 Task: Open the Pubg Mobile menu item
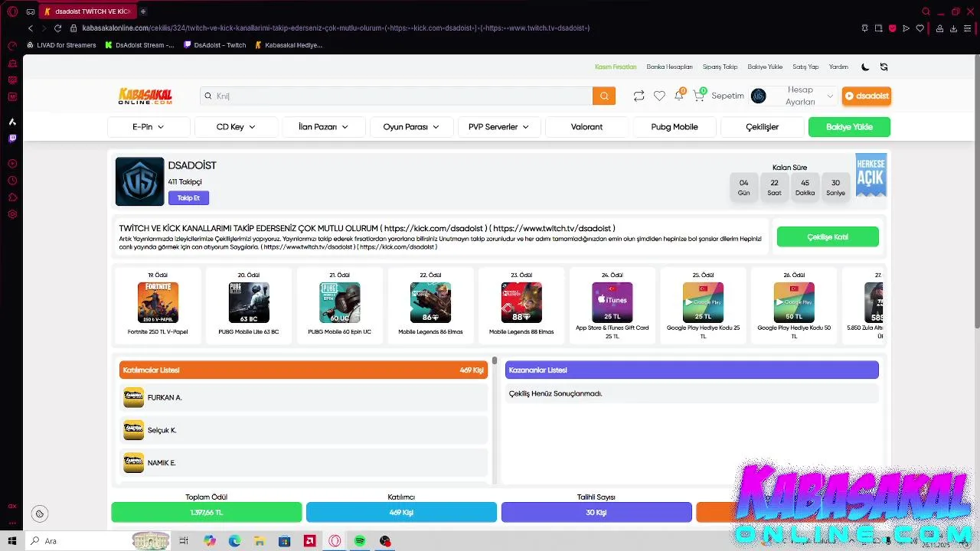point(675,127)
